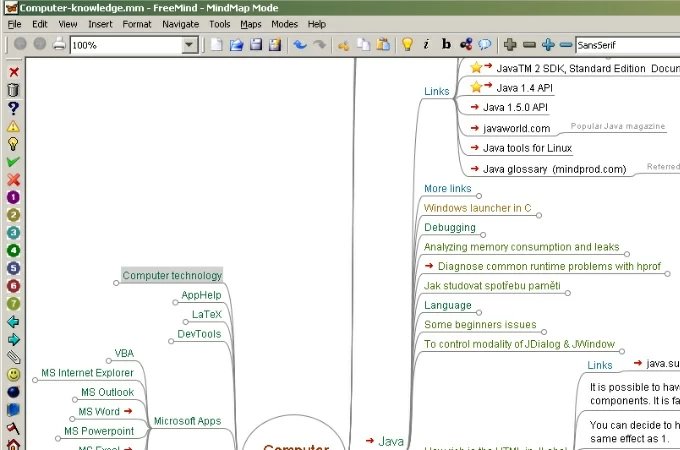Follow the Java glossary (mindprod.com) link
Viewport: 680px width, 450px height.
pos(555,169)
